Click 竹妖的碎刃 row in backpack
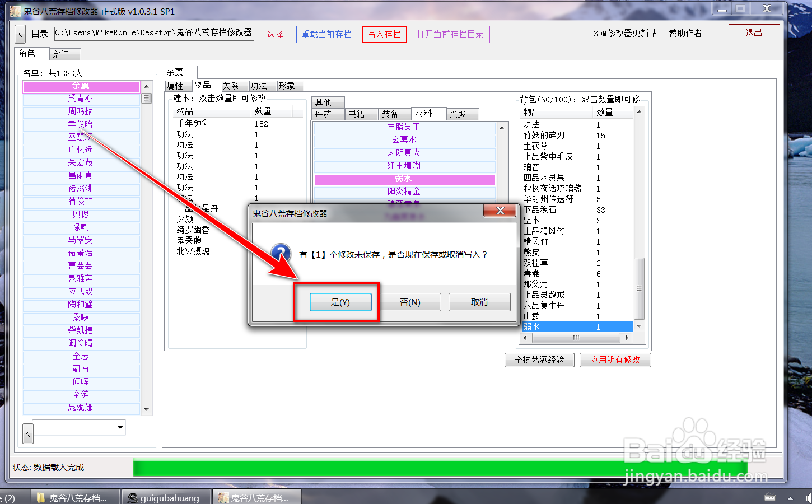Viewport: 812px width, 504px height. pos(577,136)
